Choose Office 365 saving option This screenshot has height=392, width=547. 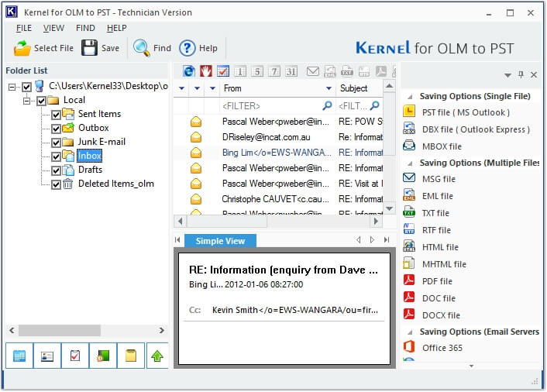pyautogui.click(x=442, y=348)
